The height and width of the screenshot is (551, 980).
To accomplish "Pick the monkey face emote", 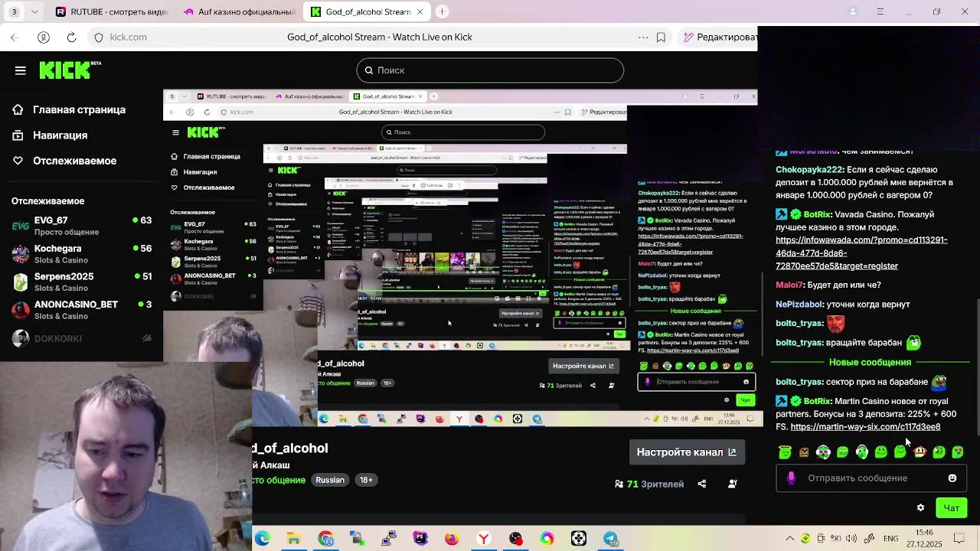I will [920, 452].
